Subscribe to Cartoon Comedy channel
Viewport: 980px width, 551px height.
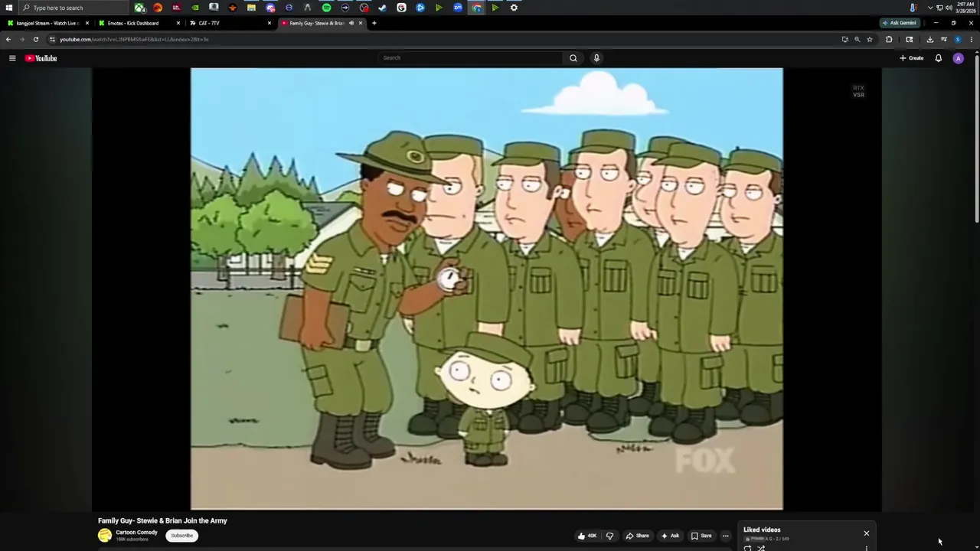click(x=182, y=536)
